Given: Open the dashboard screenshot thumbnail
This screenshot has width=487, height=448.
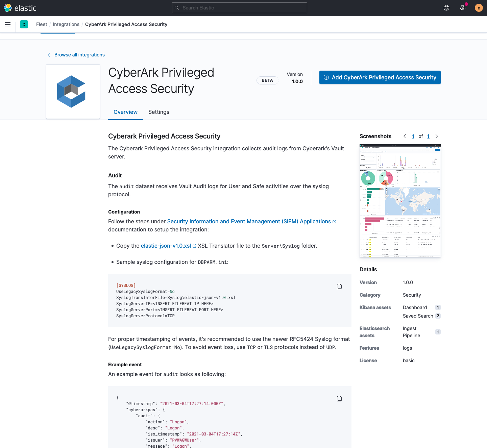Looking at the screenshot, I should [x=400, y=201].
